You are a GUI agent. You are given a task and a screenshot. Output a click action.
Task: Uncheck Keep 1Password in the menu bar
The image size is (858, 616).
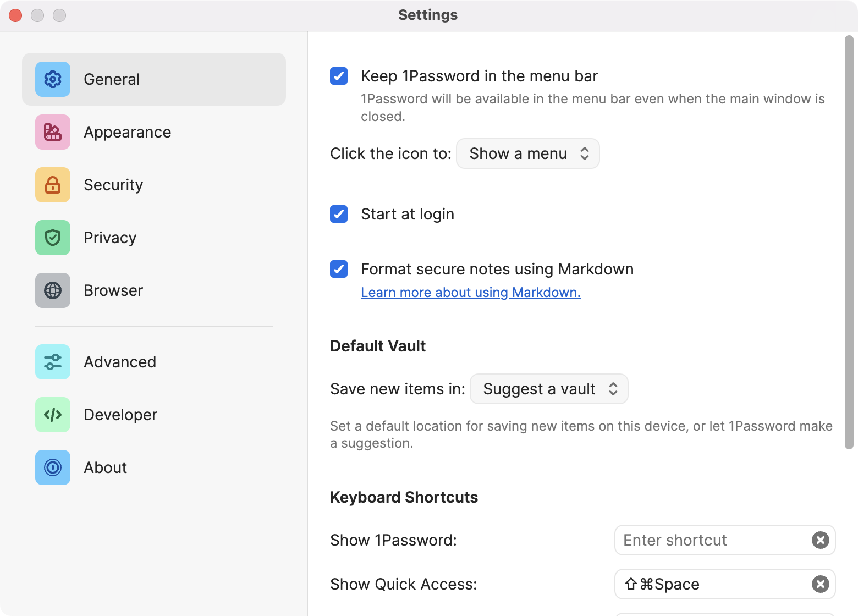pyautogui.click(x=339, y=76)
